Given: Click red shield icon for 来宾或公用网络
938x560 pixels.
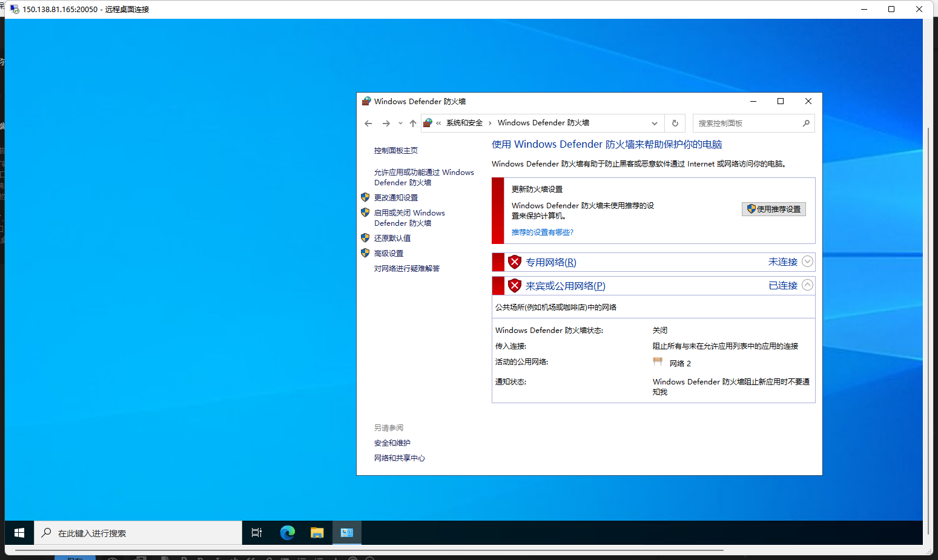Looking at the screenshot, I should coord(515,286).
